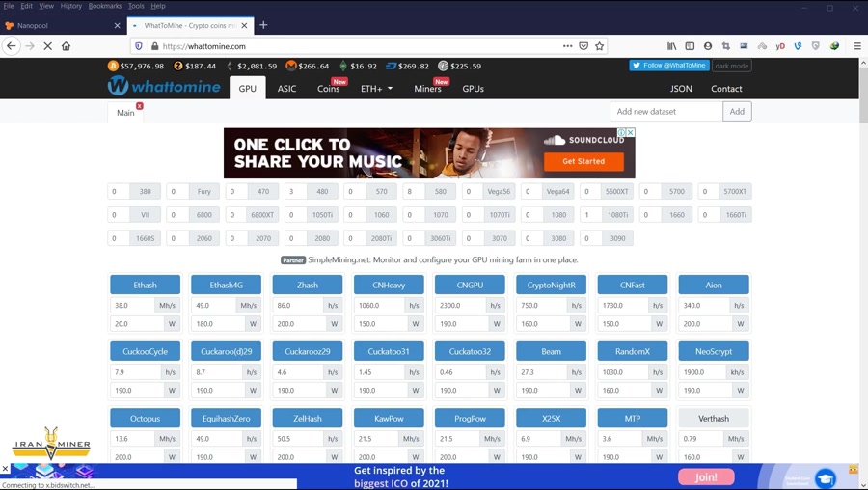Toggle the 580 GPU button
Image resolution: width=868 pixels, height=490 pixels.
point(441,191)
